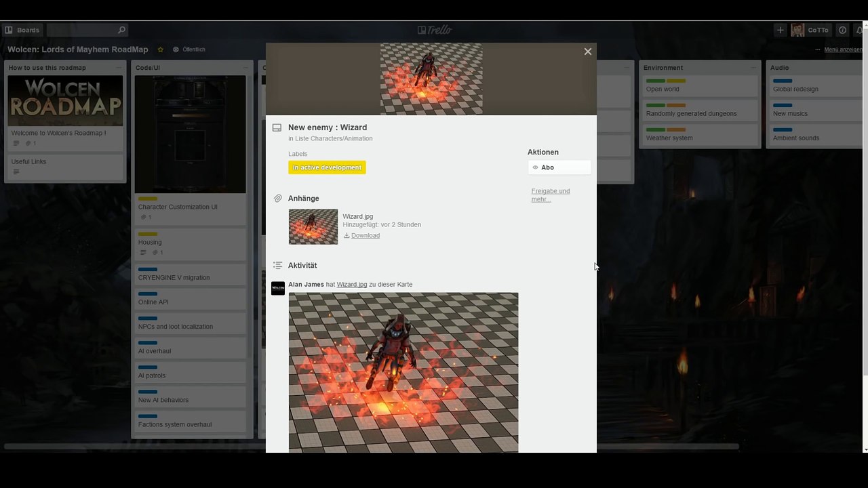The width and height of the screenshot is (868, 488).
Task: Click the page vertical scrollbar
Action: click(x=865, y=203)
